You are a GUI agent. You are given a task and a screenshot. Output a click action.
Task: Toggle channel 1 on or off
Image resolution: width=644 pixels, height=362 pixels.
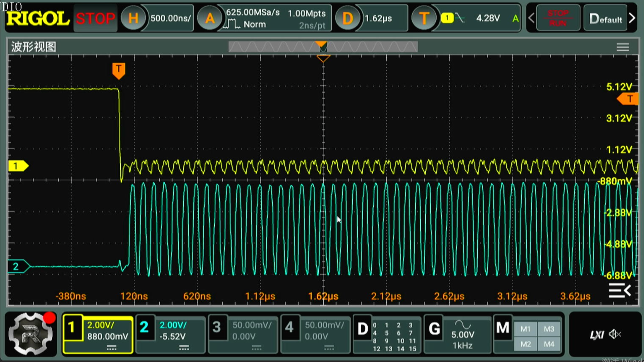[72, 327]
